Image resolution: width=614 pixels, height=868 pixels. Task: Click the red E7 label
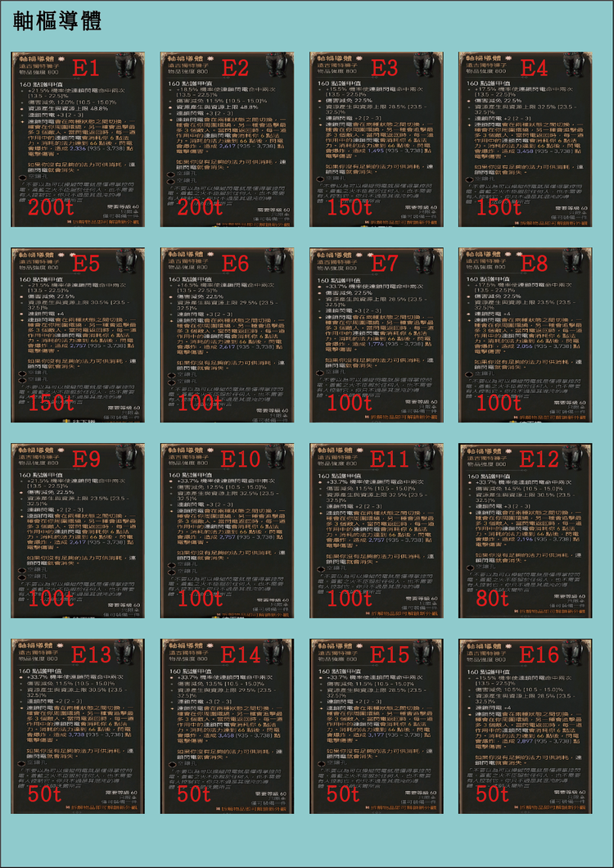point(385,264)
